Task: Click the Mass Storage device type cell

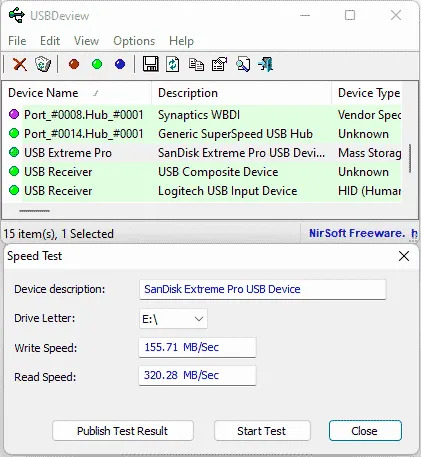Action: pos(369,153)
